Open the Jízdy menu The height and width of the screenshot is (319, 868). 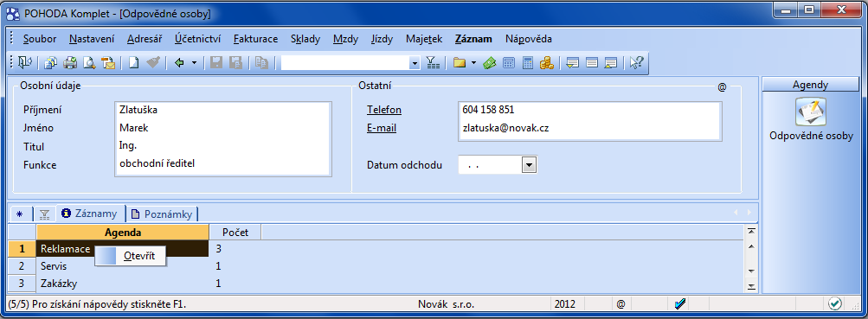pyautogui.click(x=382, y=39)
